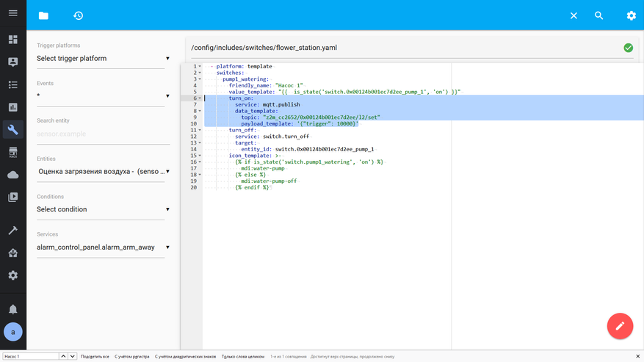Toggle the 'Только слова целиком' whole words option
The height and width of the screenshot is (362, 644).
pos(242,357)
